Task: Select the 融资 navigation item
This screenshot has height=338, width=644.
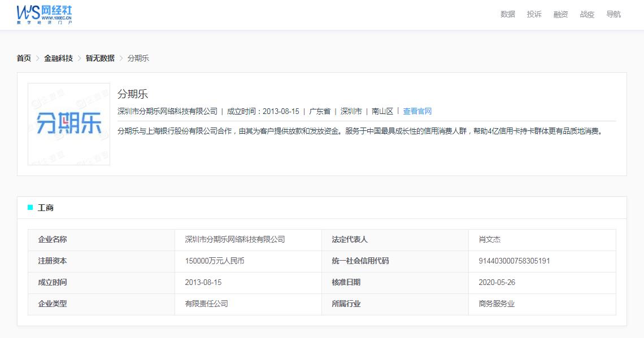Action: pyautogui.click(x=560, y=14)
